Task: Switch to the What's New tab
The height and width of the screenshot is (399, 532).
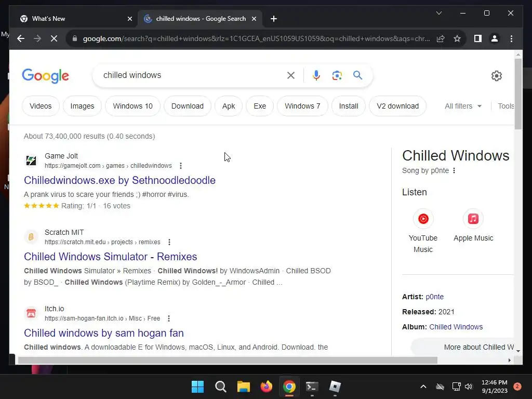Action: pyautogui.click(x=73, y=19)
